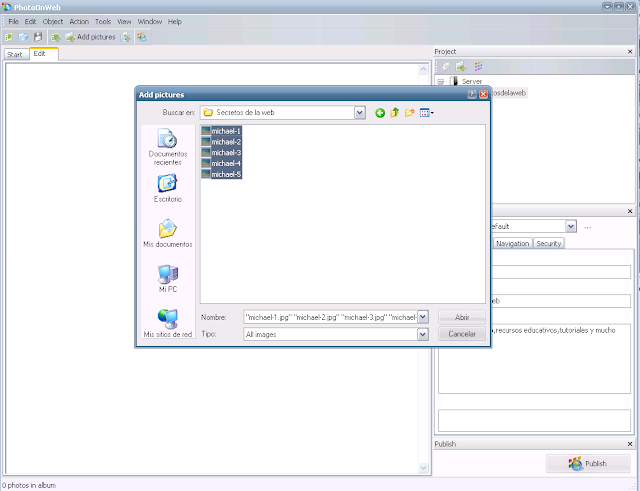Click the add picture icon in Project panel
Viewport: 640px width, 491px height.
coord(461,66)
